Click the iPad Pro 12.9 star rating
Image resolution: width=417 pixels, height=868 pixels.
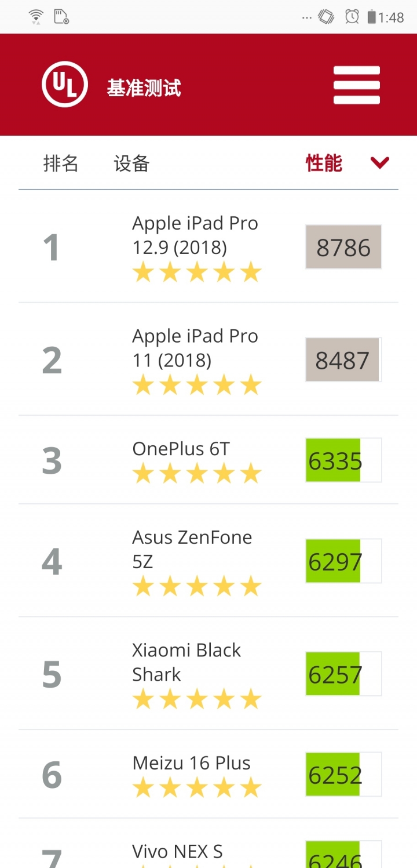point(197,272)
